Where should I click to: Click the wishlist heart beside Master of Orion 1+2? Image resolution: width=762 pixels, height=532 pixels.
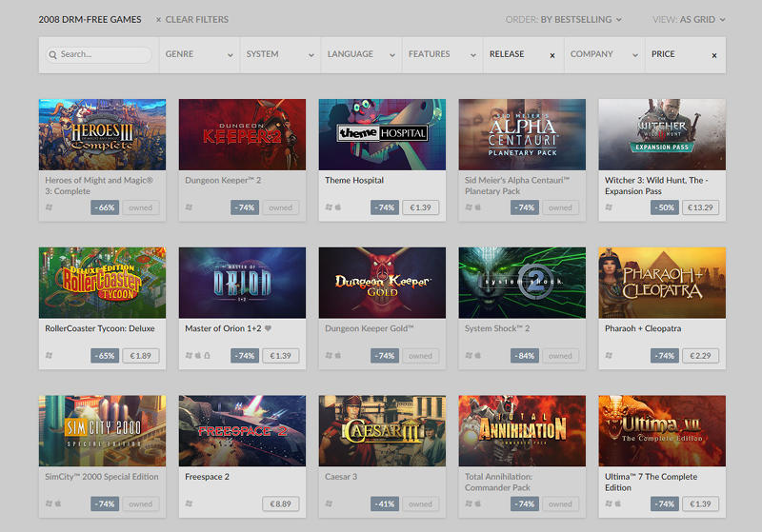268,328
